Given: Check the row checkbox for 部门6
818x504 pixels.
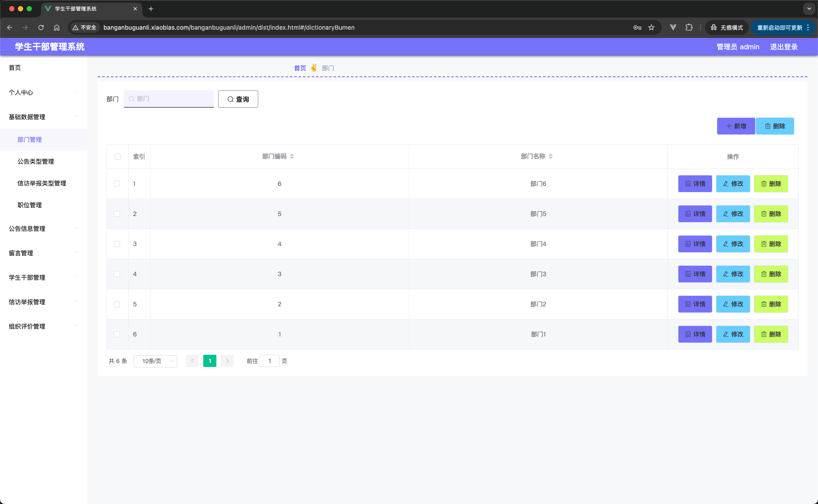Looking at the screenshot, I should pos(117,184).
